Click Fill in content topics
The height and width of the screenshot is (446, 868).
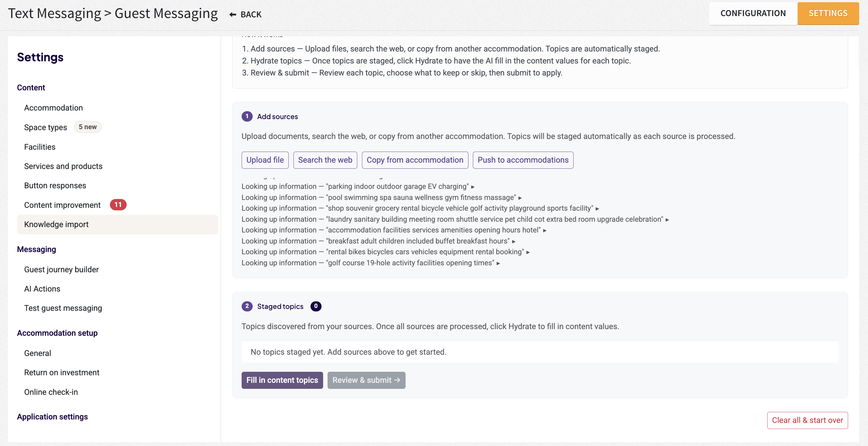coord(282,380)
